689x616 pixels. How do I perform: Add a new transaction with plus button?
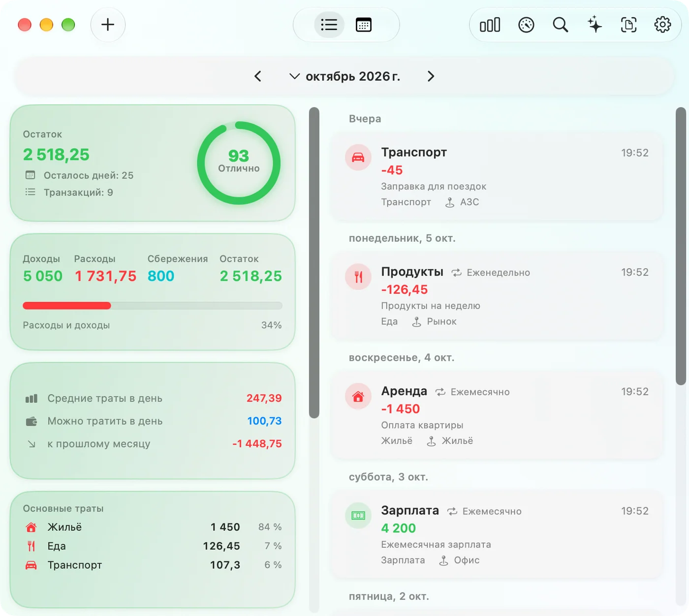tap(108, 25)
